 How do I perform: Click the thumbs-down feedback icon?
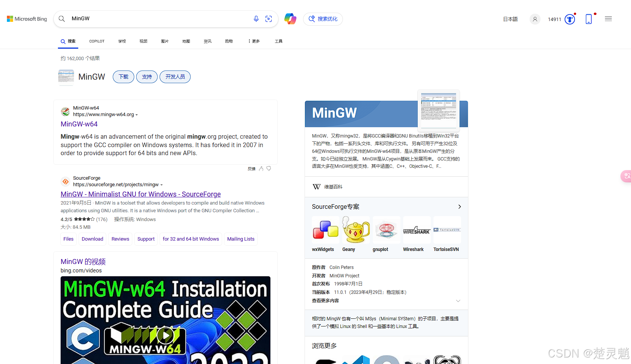click(x=269, y=169)
